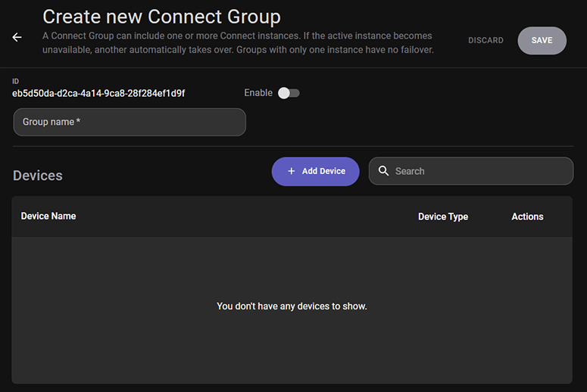Select the Device Type column header

pos(442,216)
